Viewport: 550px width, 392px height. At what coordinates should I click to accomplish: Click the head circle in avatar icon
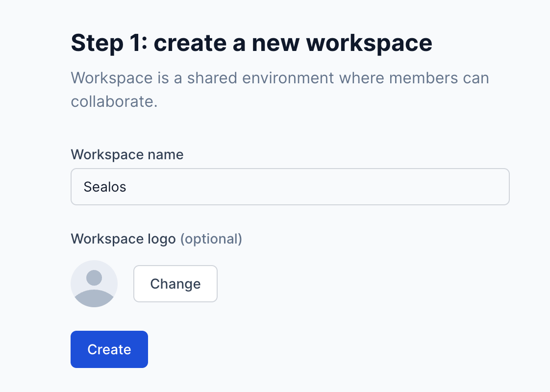click(x=94, y=278)
